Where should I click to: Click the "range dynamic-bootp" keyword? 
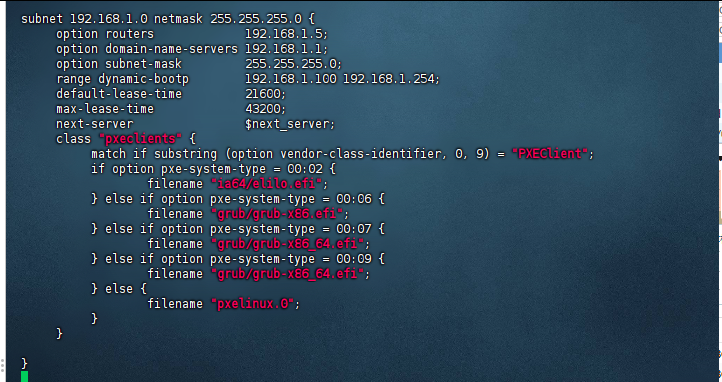tap(122, 79)
